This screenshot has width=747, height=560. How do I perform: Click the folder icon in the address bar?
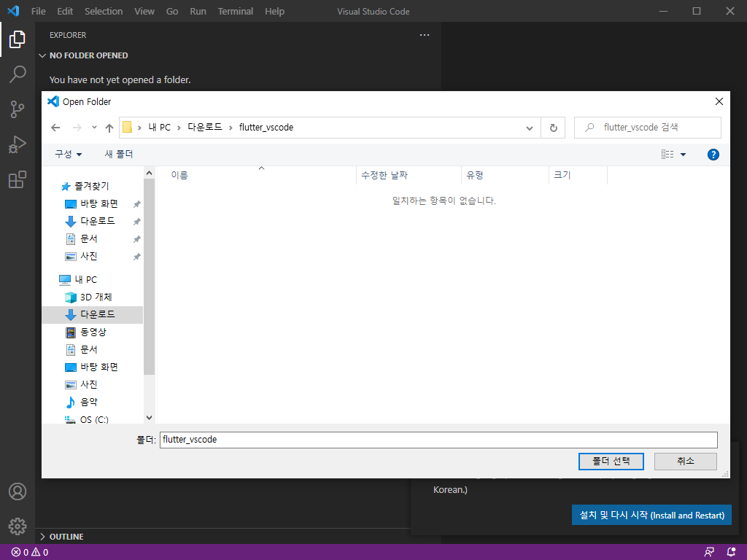coord(127,127)
